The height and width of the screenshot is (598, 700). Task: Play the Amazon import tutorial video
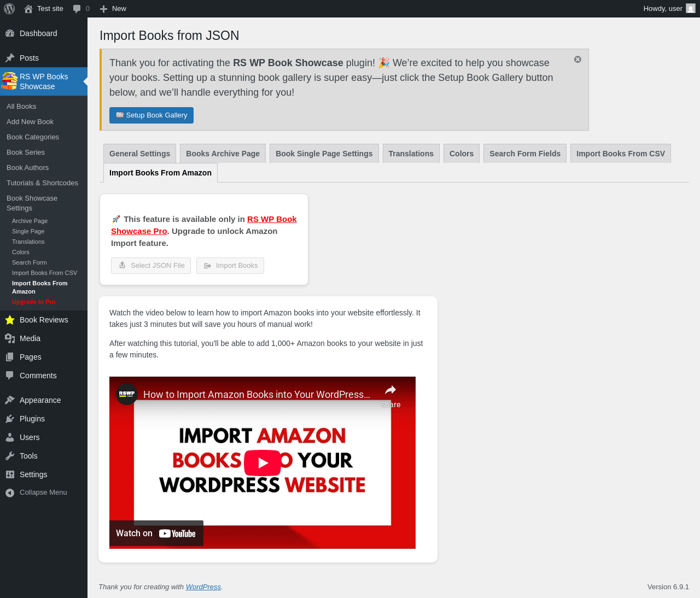(262, 463)
